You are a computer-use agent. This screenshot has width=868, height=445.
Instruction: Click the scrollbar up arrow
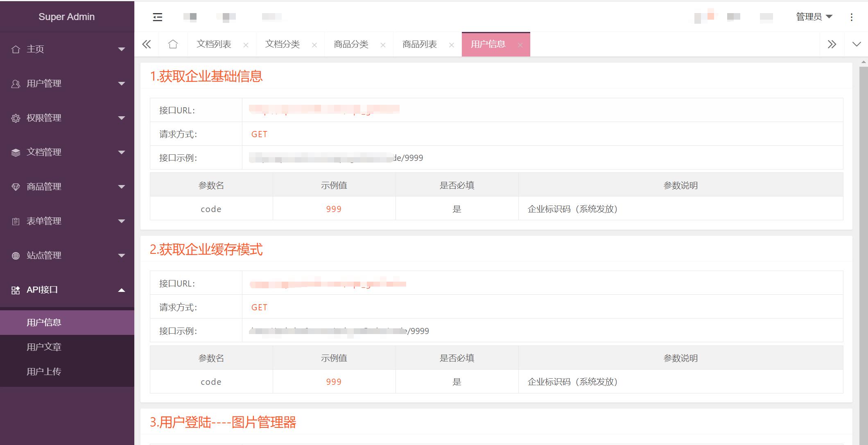click(863, 63)
